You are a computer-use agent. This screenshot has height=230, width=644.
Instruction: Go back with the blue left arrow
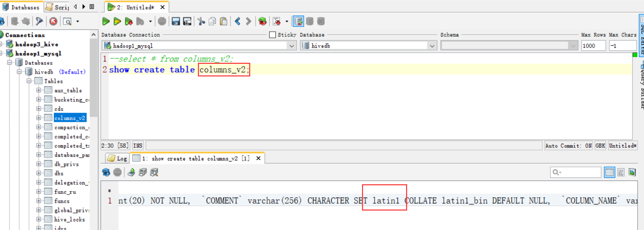coord(238,21)
